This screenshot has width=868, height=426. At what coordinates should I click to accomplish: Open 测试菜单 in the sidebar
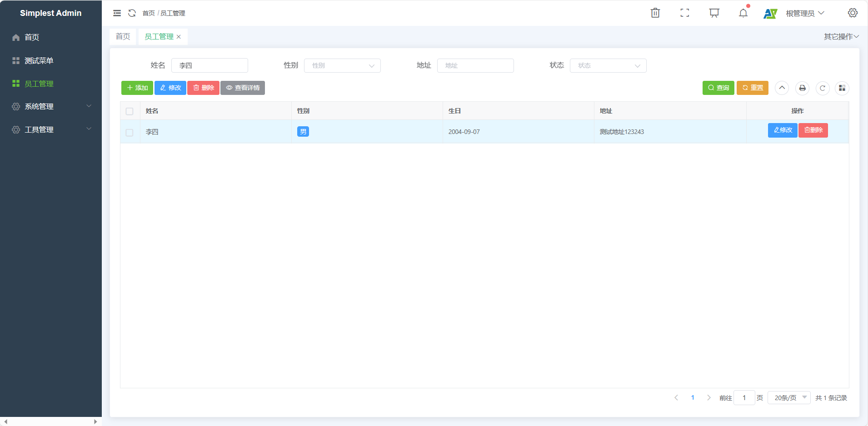[x=39, y=61]
